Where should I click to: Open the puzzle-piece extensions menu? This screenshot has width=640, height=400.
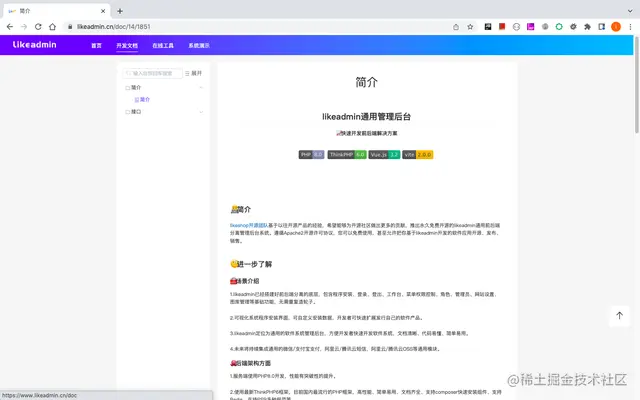587,27
